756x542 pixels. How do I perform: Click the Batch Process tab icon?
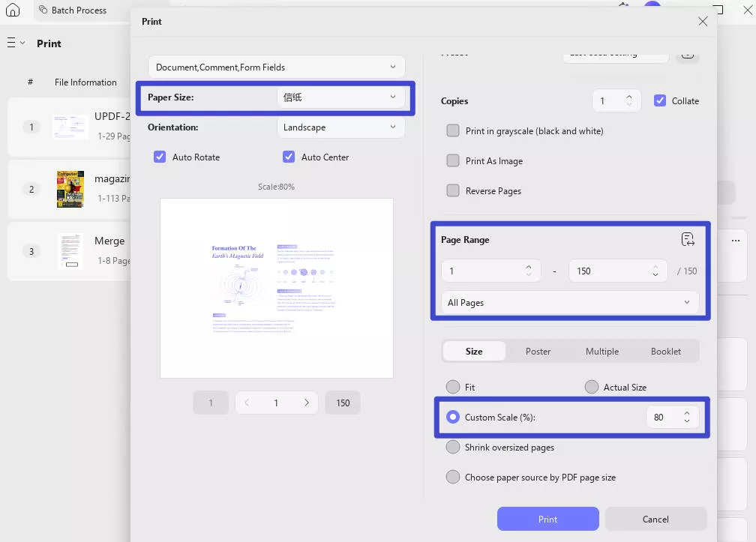(42, 10)
